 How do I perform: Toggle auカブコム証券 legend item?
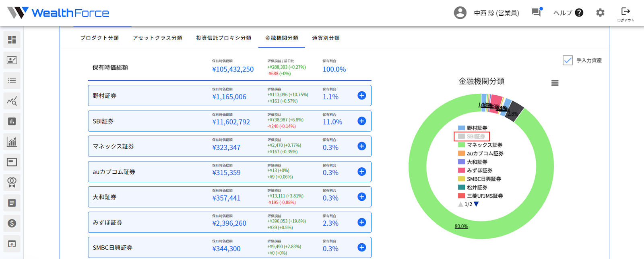[481, 153]
